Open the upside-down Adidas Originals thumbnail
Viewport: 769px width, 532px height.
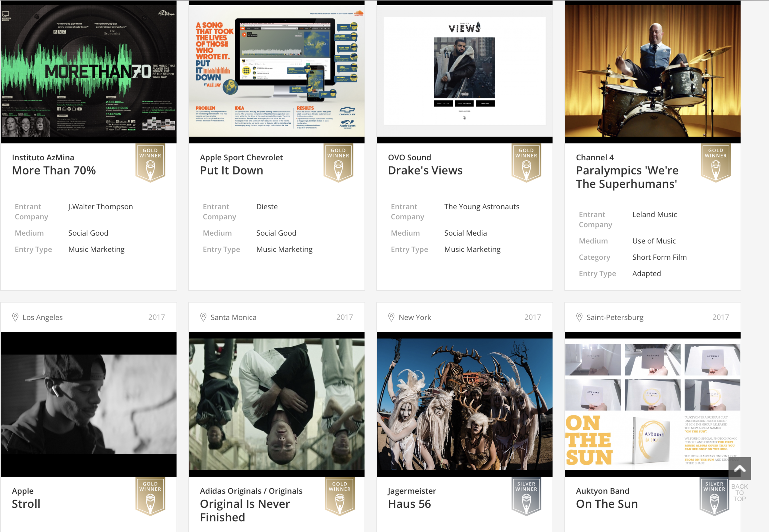[277, 404]
